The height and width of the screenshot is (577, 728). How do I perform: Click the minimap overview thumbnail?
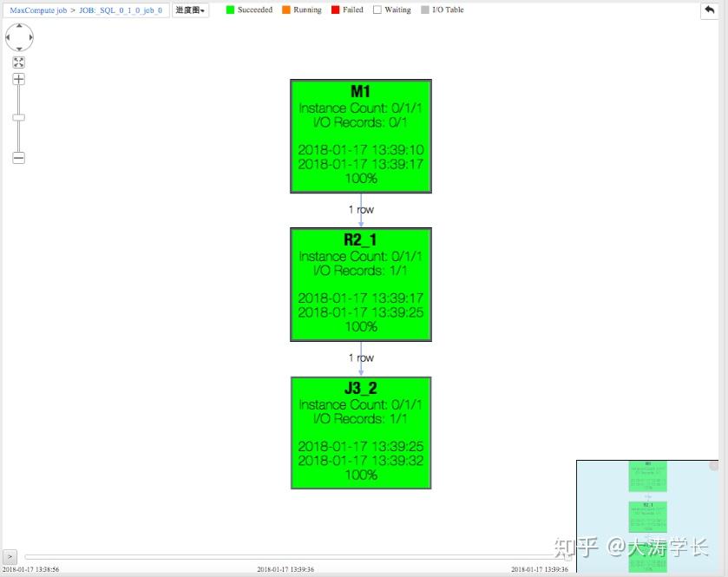pos(647,516)
